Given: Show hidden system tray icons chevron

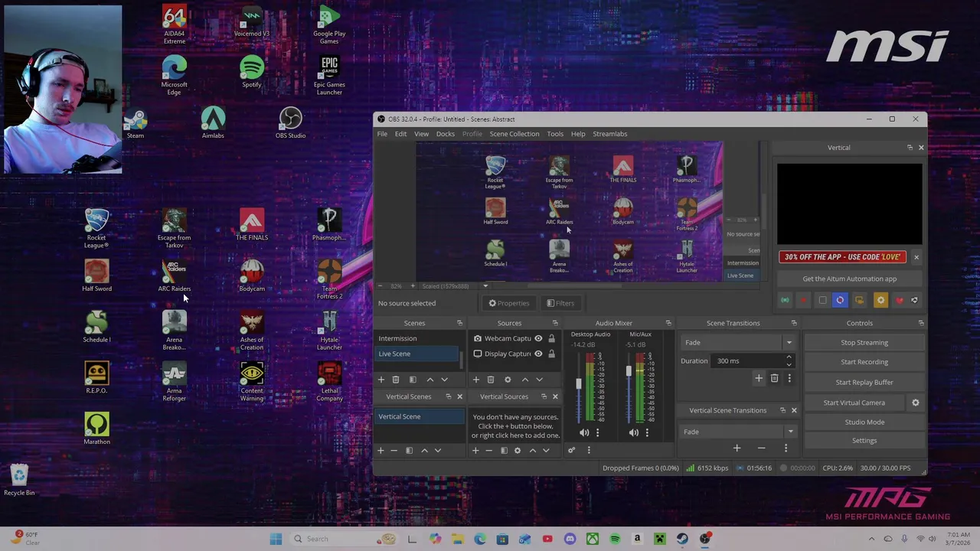Looking at the screenshot, I should pos(871,539).
